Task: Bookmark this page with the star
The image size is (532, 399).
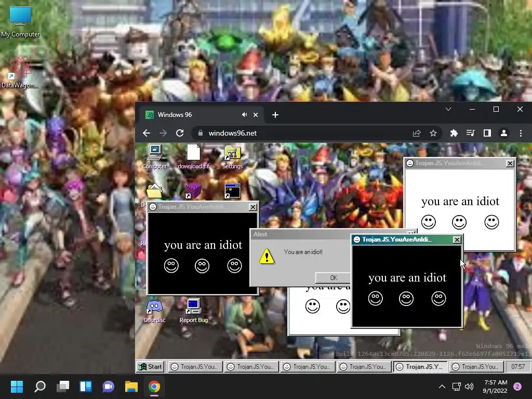Action: (x=433, y=133)
